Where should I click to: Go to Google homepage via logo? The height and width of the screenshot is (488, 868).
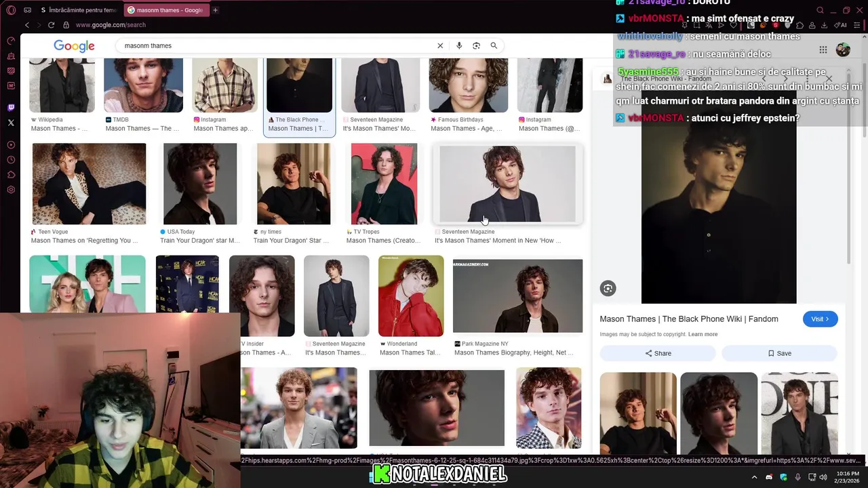[x=74, y=46]
